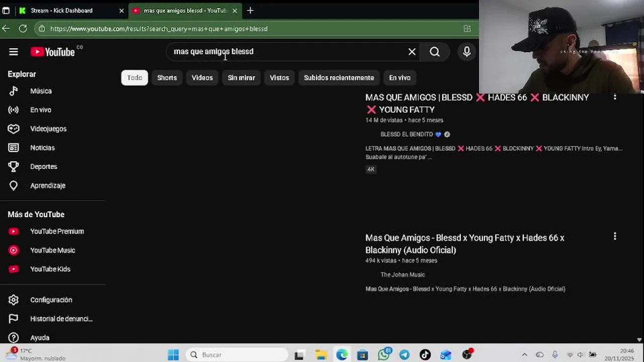The image size is (644, 362).
Task: Click the extension icon in address bar
Action: point(467,29)
